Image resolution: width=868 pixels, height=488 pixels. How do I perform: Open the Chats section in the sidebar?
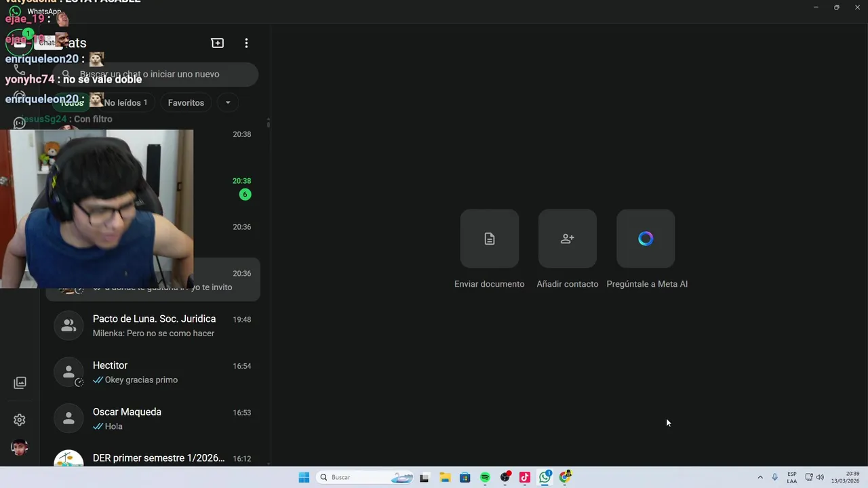click(x=20, y=42)
